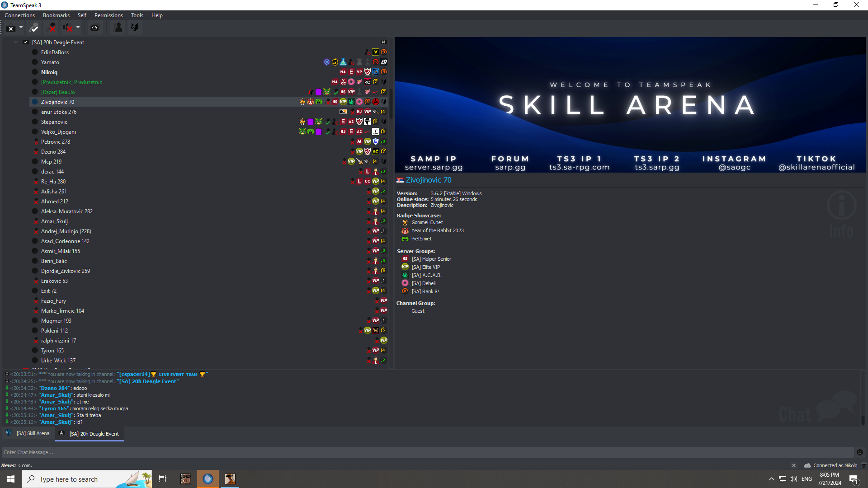Open the mute speakers dropdown arrow
This screenshot has width=868, height=488.
[x=78, y=28]
